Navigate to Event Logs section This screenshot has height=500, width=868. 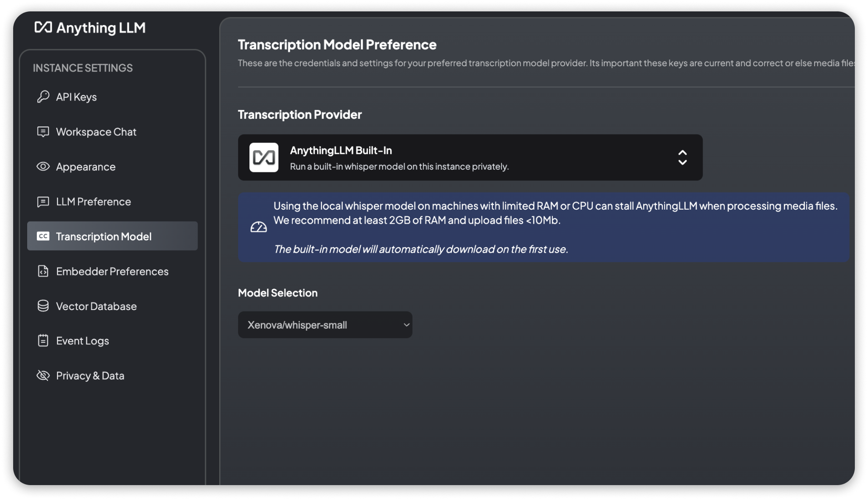coord(82,341)
